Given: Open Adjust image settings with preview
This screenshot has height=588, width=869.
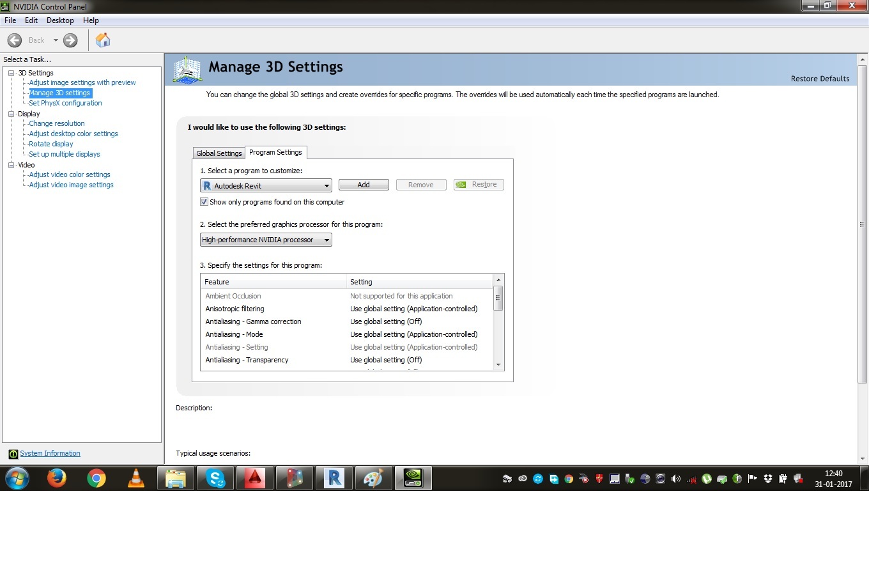Looking at the screenshot, I should [x=82, y=82].
